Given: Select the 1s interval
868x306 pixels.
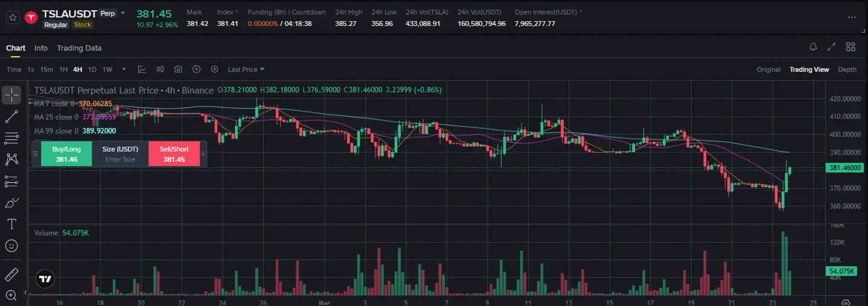Looking at the screenshot, I should pyautogui.click(x=31, y=69).
